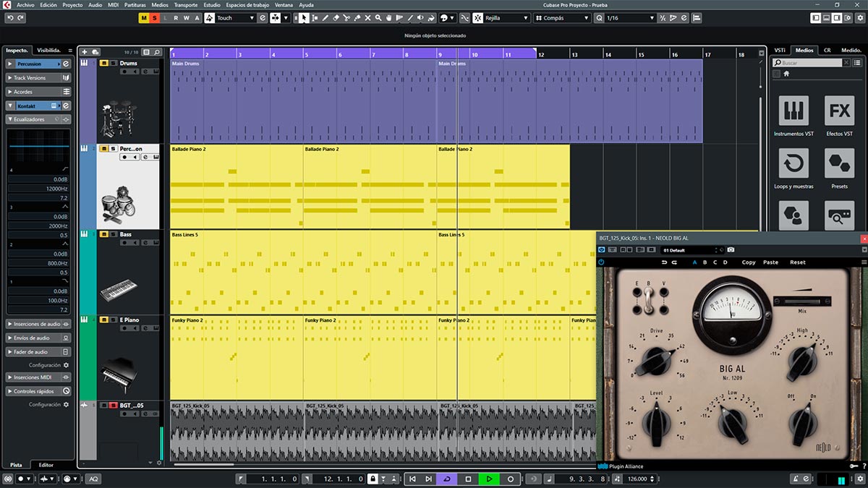This screenshot has width=868, height=488.
Task: Take a plugin snapshot with the camera icon
Action: pyautogui.click(x=731, y=250)
